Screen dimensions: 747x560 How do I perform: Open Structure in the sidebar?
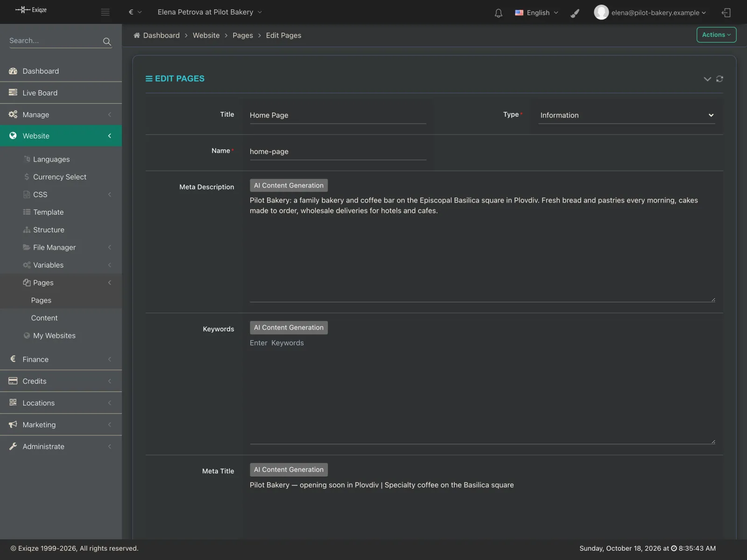pyautogui.click(x=49, y=230)
